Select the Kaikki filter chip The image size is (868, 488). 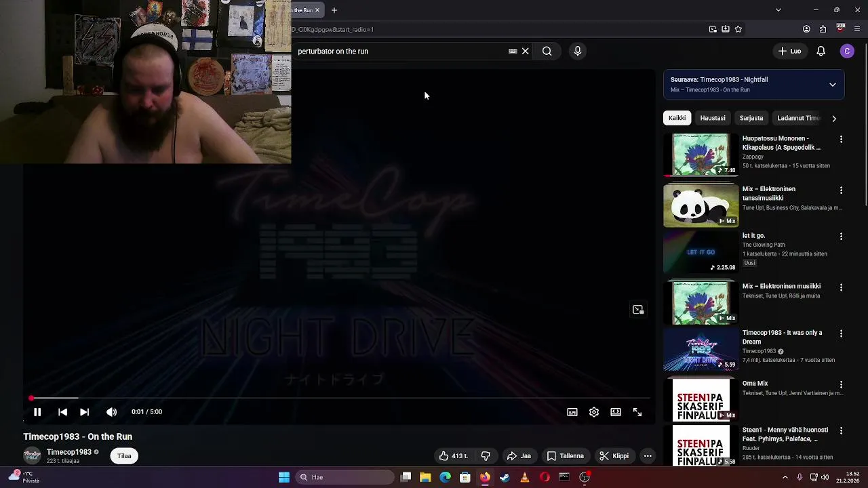(677, 118)
